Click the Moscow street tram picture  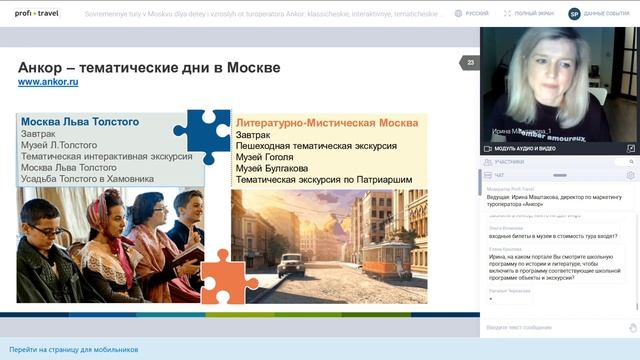tap(329, 246)
